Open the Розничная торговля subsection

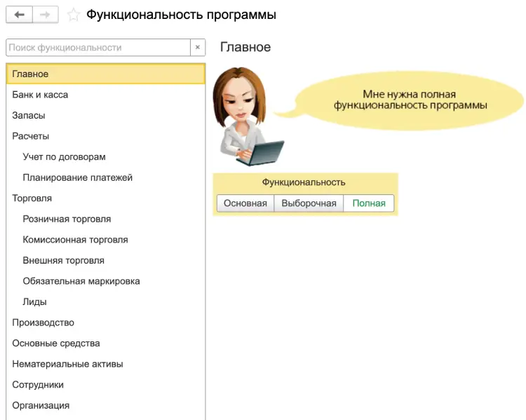pos(67,219)
